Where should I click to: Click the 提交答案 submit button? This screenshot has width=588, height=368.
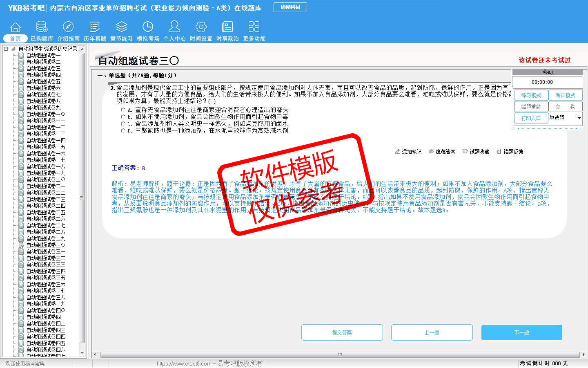point(342,332)
